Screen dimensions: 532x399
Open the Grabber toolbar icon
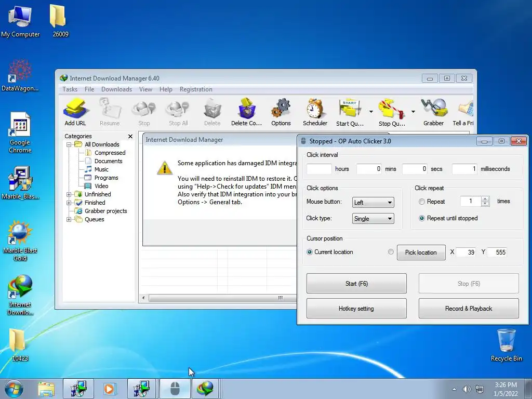(434, 112)
